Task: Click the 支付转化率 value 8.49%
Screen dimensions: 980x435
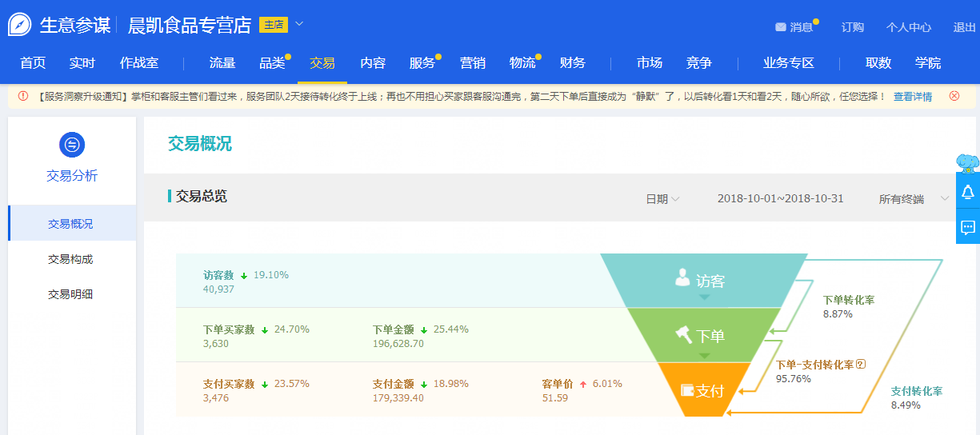Action: [x=906, y=405]
